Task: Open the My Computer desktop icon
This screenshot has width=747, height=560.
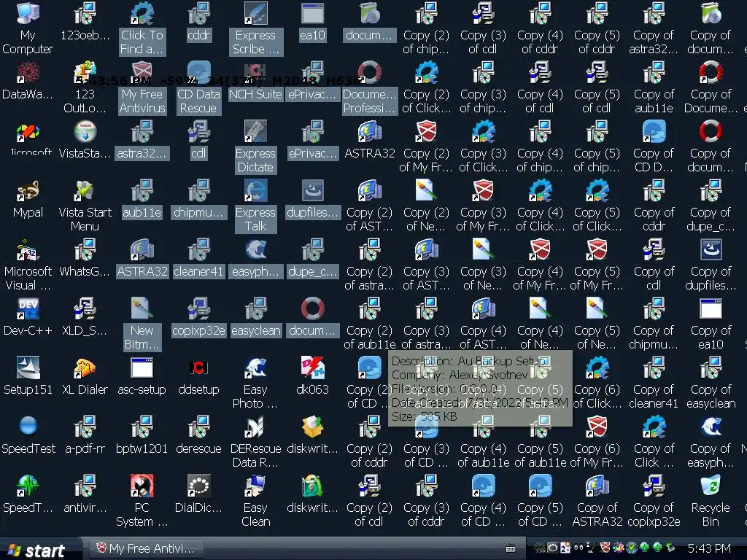Action: tap(28, 13)
